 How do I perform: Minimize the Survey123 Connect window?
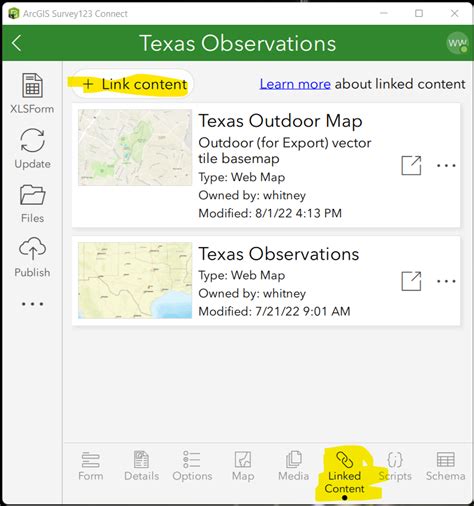pos(384,13)
